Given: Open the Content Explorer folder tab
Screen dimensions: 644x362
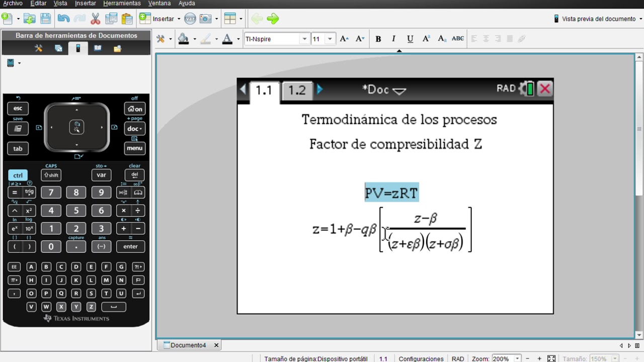Looking at the screenshot, I should tap(117, 48).
